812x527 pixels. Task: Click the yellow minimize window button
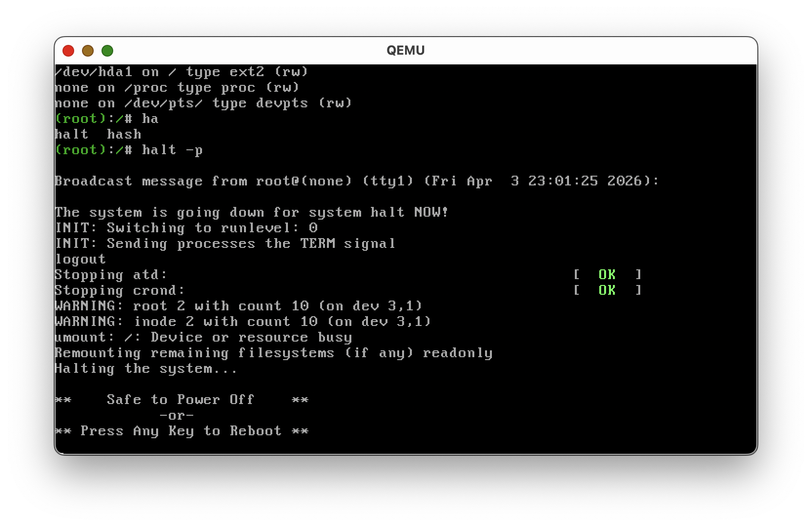pos(88,51)
